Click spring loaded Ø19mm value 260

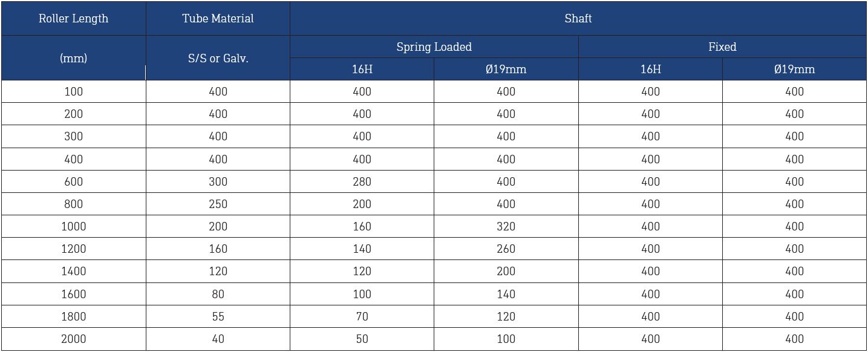(506, 249)
